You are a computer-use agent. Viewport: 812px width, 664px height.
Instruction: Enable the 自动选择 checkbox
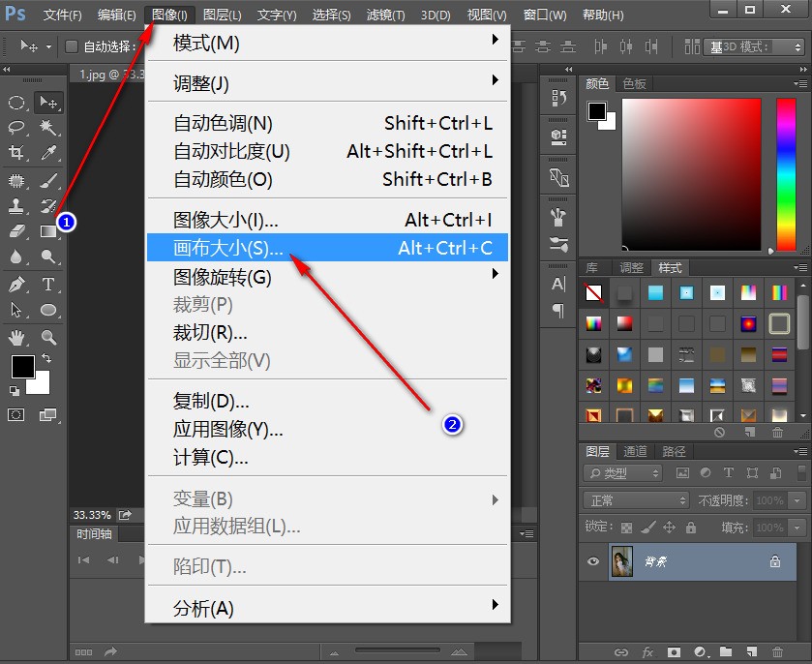[x=72, y=46]
